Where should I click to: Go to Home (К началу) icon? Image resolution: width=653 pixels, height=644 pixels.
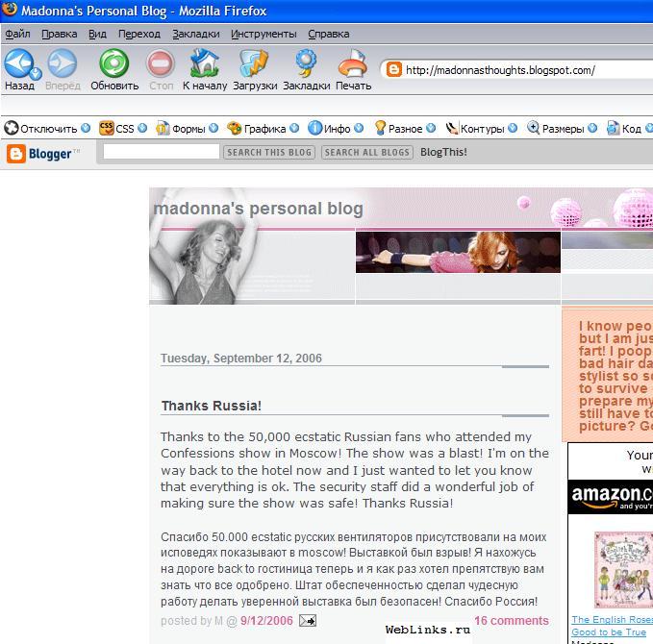204,62
